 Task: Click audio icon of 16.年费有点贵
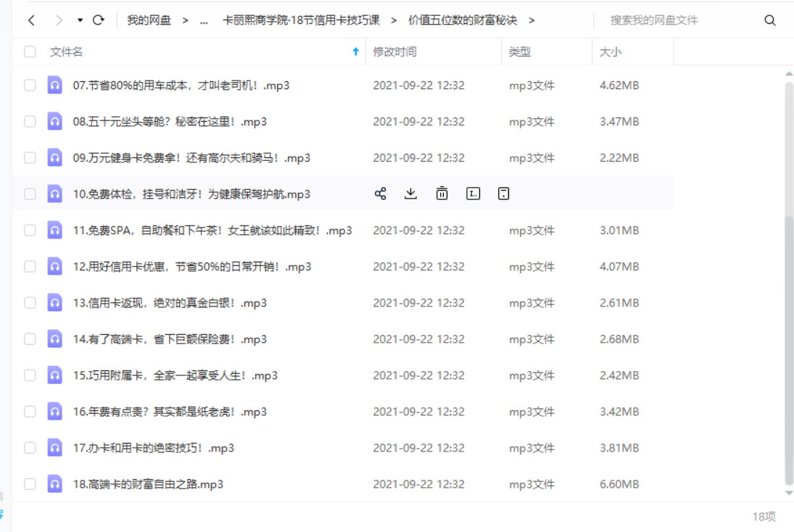pos(54,412)
